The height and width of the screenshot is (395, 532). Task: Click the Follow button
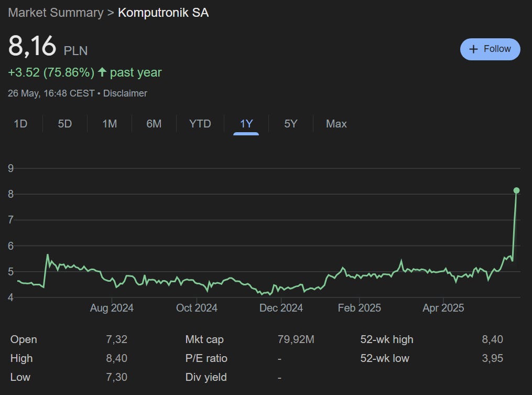coord(490,49)
